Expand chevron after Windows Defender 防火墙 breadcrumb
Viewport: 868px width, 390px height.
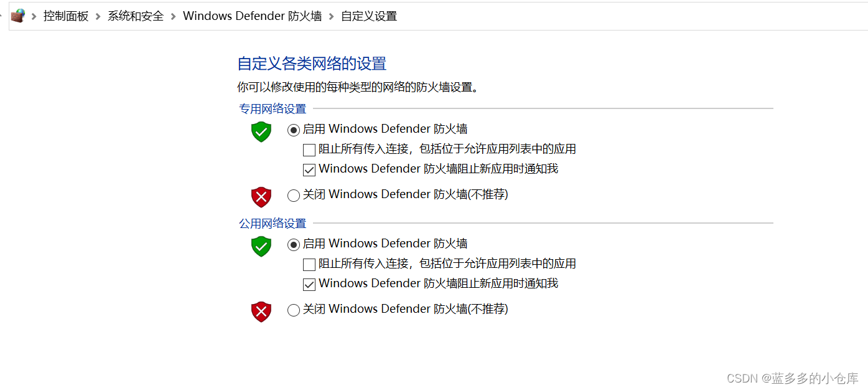coord(332,16)
